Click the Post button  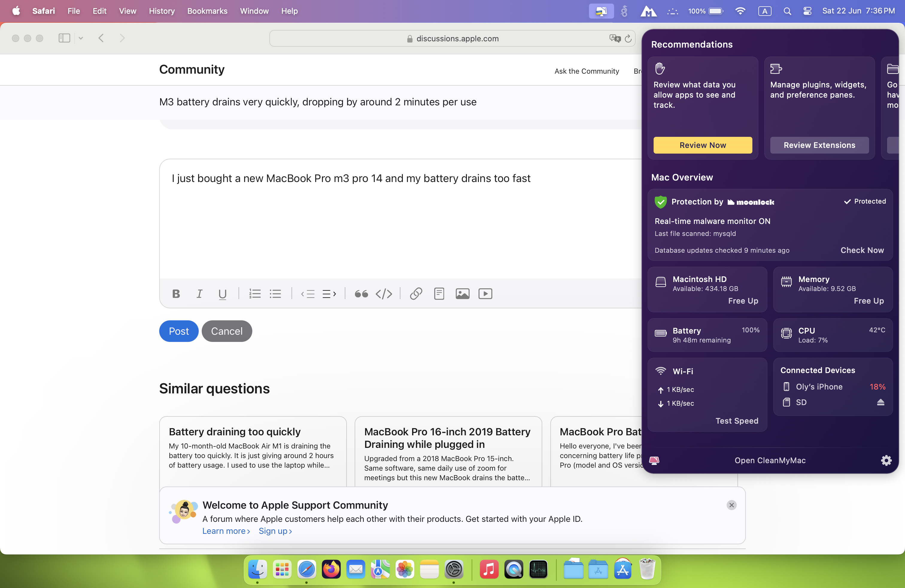tap(179, 331)
